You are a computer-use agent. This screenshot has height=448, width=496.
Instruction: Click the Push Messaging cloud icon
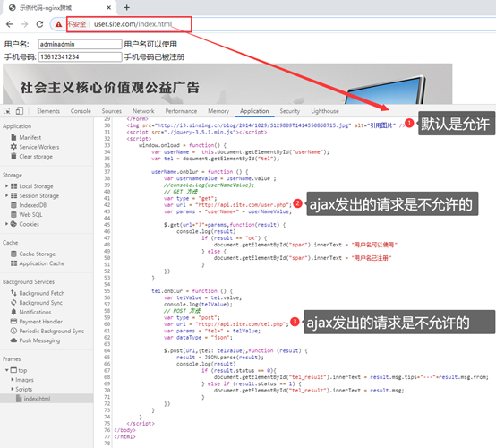(x=13, y=340)
